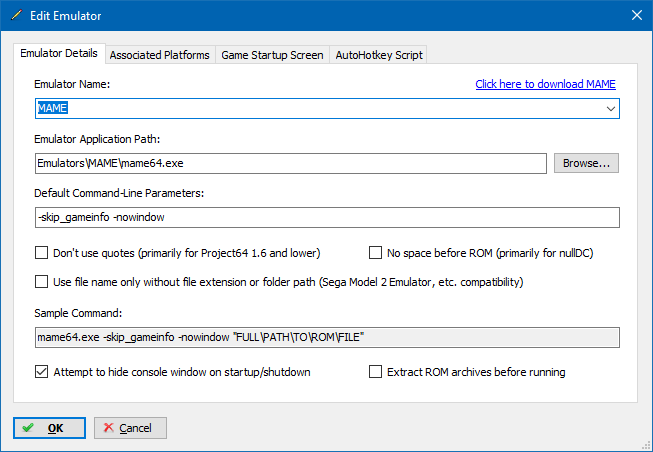
Task: Open the Associated Platforms tab
Action: (x=160, y=55)
